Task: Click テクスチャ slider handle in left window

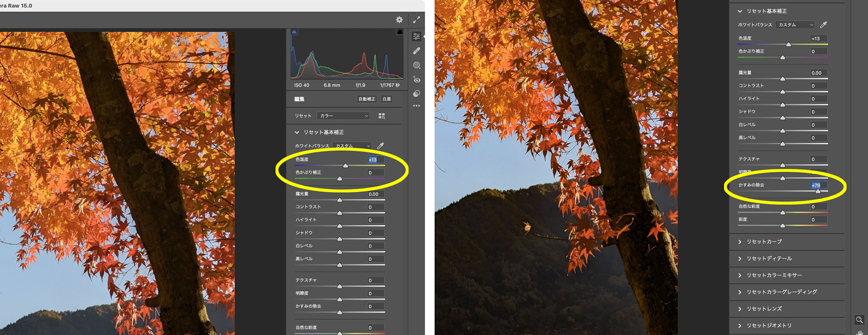Action: click(x=340, y=286)
